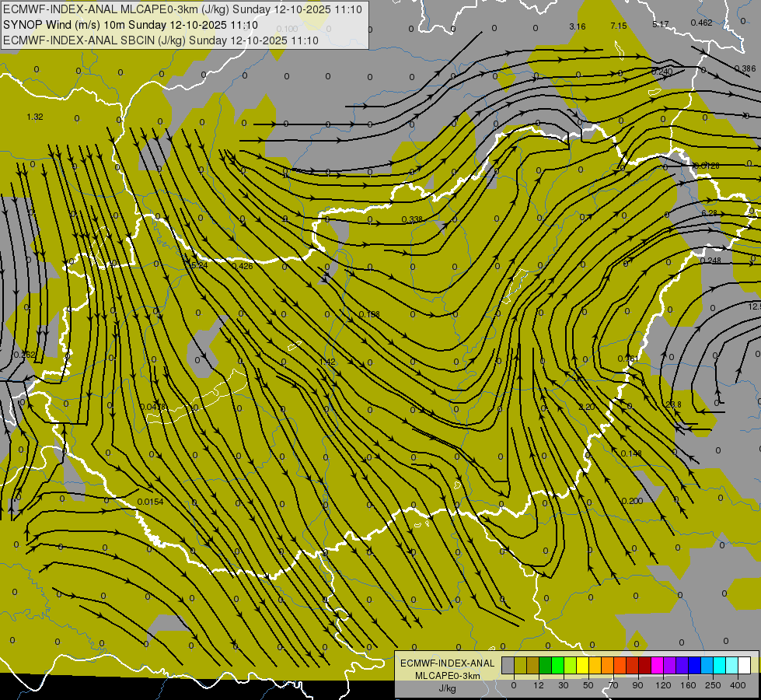The height and width of the screenshot is (700, 761).
Task: Click the SYNOP Wind 10m title line
Action: tap(130, 25)
